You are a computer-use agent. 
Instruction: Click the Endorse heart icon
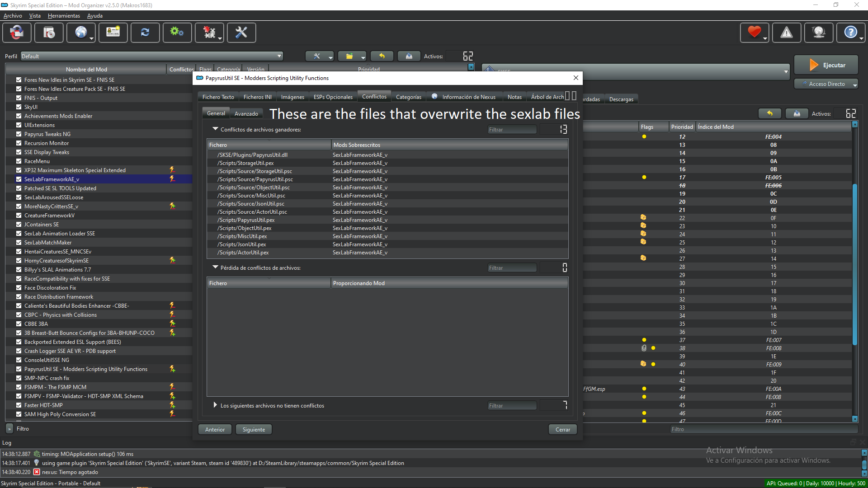click(754, 33)
